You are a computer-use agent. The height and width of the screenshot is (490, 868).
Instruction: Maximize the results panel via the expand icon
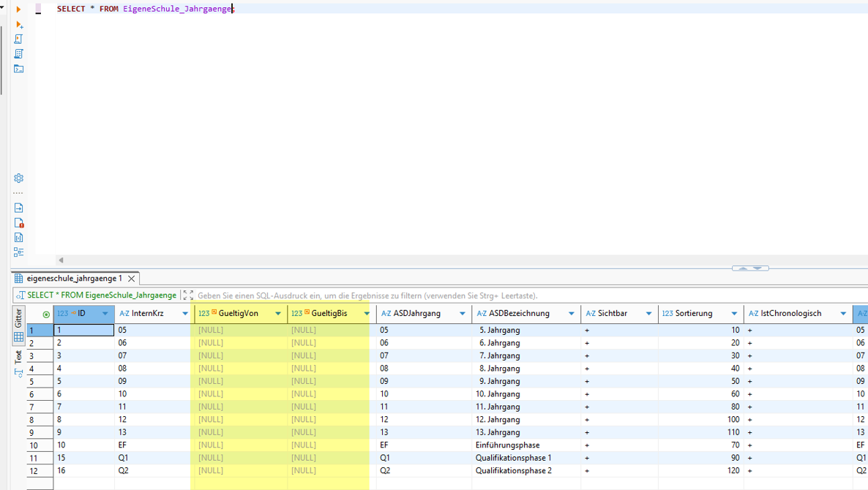click(188, 295)
